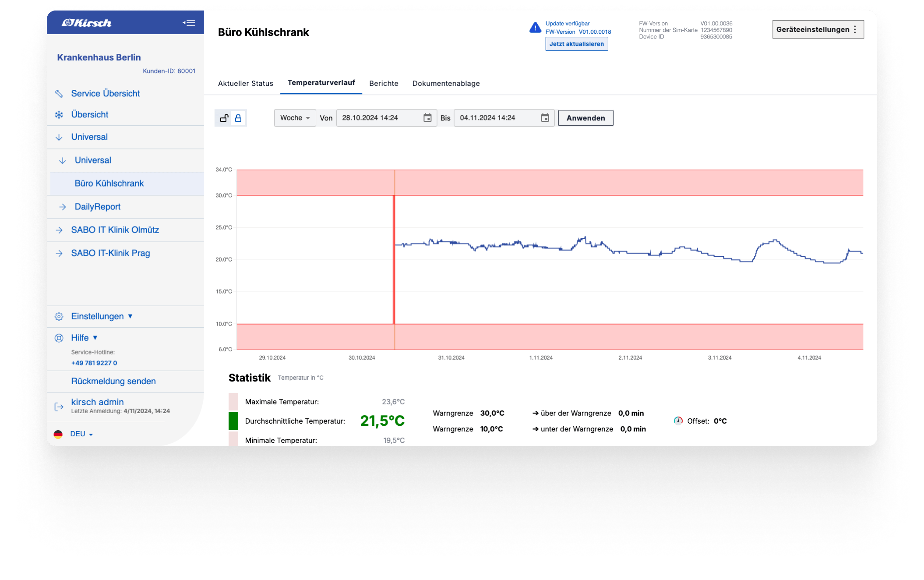Screen dimensions: 924x580
Task: Click the 23,6°C maximum temperature value
Action: 393,402
